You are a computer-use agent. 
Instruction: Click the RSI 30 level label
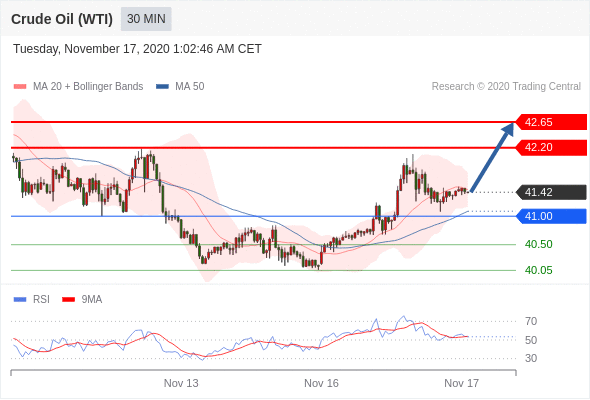(x=531, y=358)
